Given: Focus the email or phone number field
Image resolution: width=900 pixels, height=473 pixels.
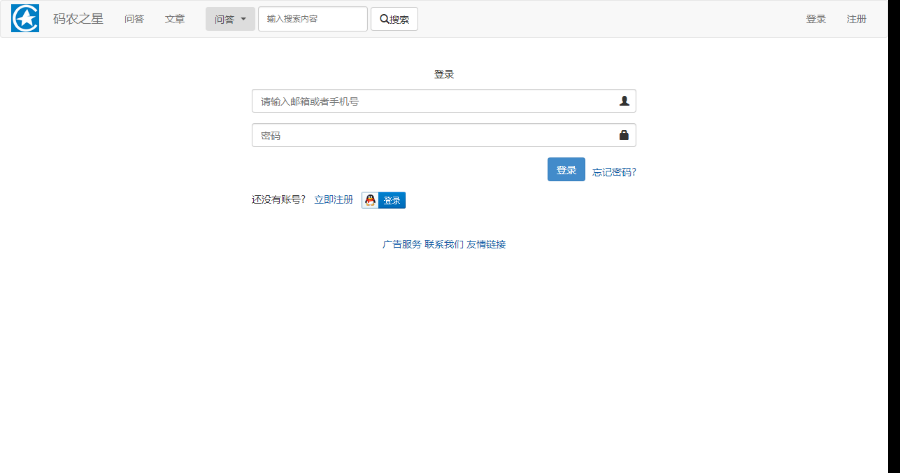Looking at the screenshot, I should coord(444,101).
